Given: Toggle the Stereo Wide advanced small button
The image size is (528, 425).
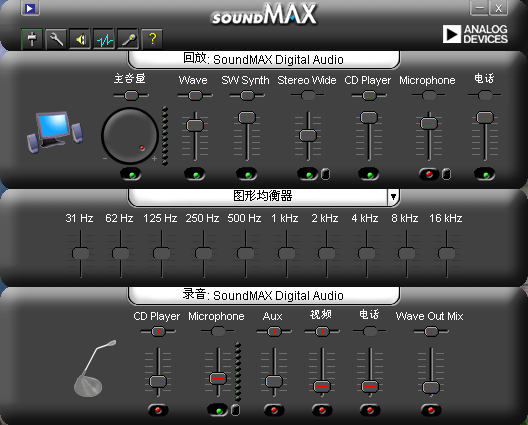Looking at the screenshot, I should pos(325,174).
